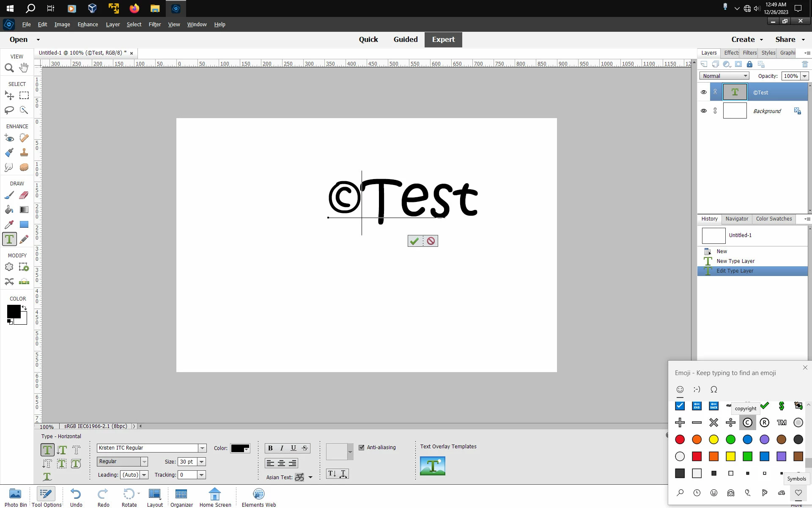Insert the registered trademark emoji symbol
This screenshot has width=812, height=508.
point(764,422)
